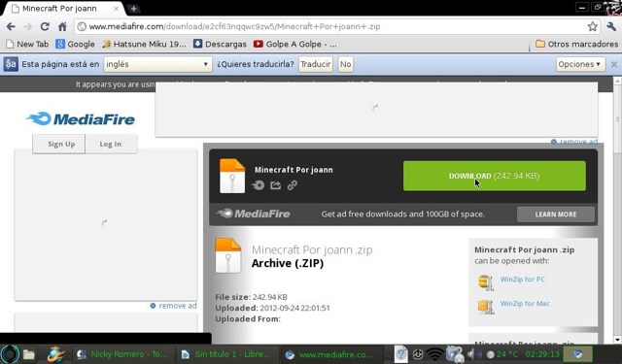Click the large zip archive icon beside Archive (.ZIP)
Viewport: 622px width, 364px height.
[x=228, y=255]
